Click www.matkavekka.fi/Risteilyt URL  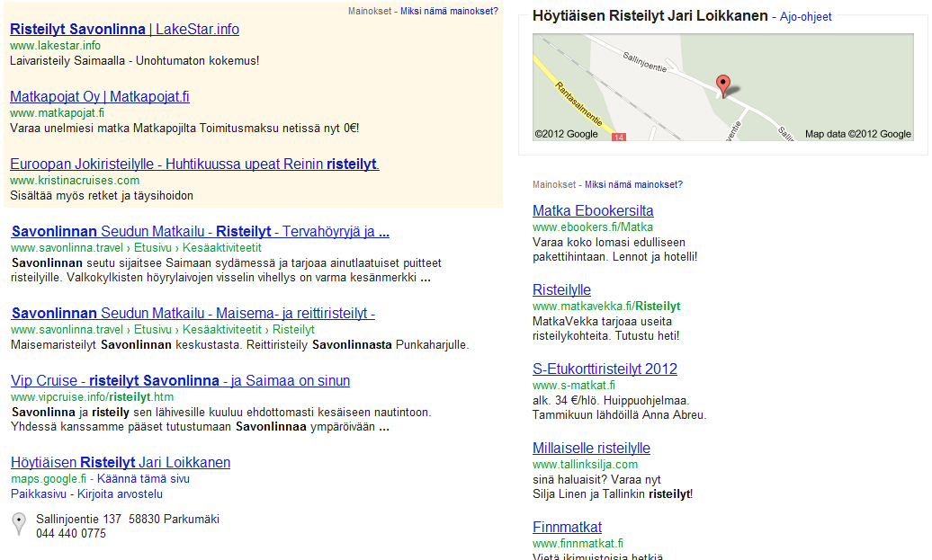606,307
